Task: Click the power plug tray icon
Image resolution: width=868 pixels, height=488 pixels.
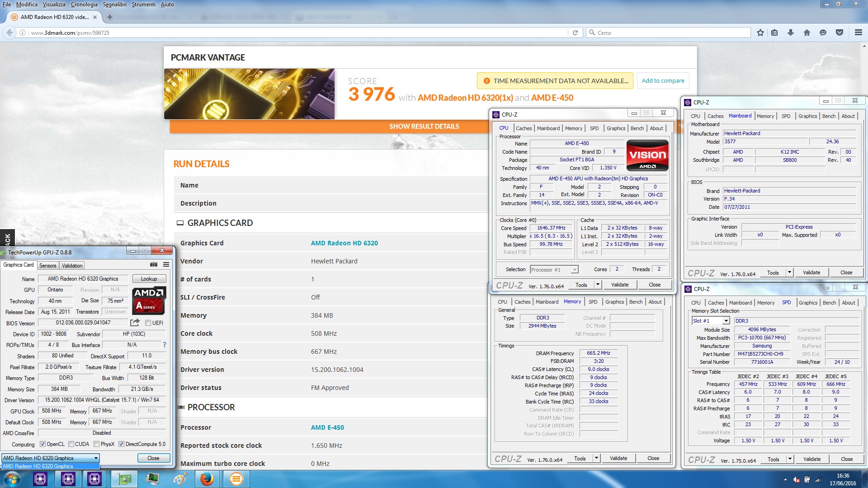Action: tap(807, 480)
